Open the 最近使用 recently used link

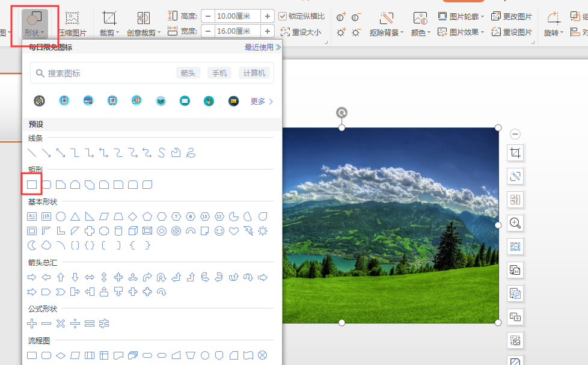point(263,48)
